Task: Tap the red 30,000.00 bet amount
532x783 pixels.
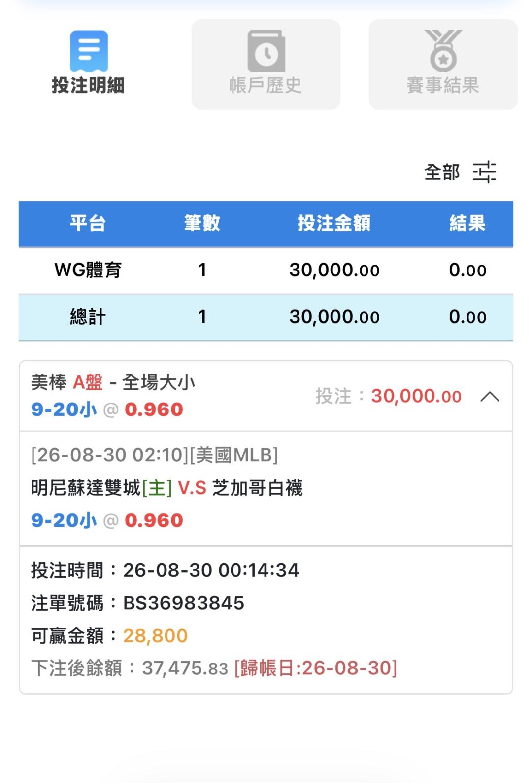Action: click(416, 396)
